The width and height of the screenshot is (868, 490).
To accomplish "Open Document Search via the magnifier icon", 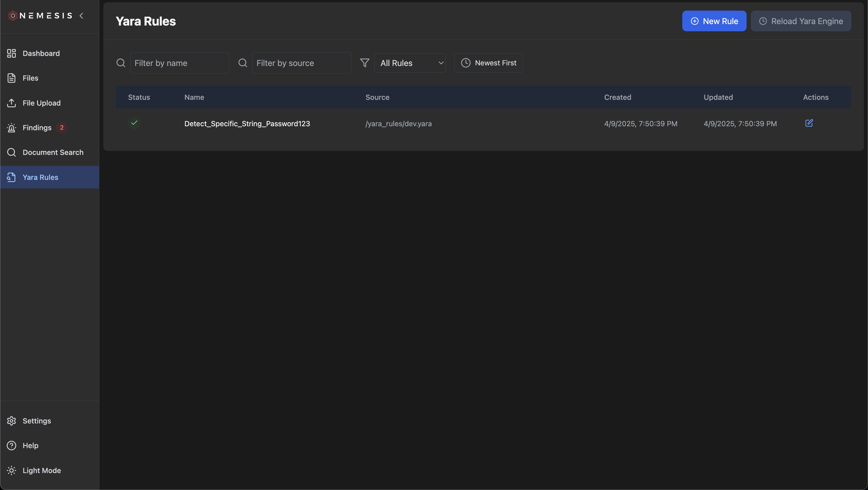I will [11, 152].
